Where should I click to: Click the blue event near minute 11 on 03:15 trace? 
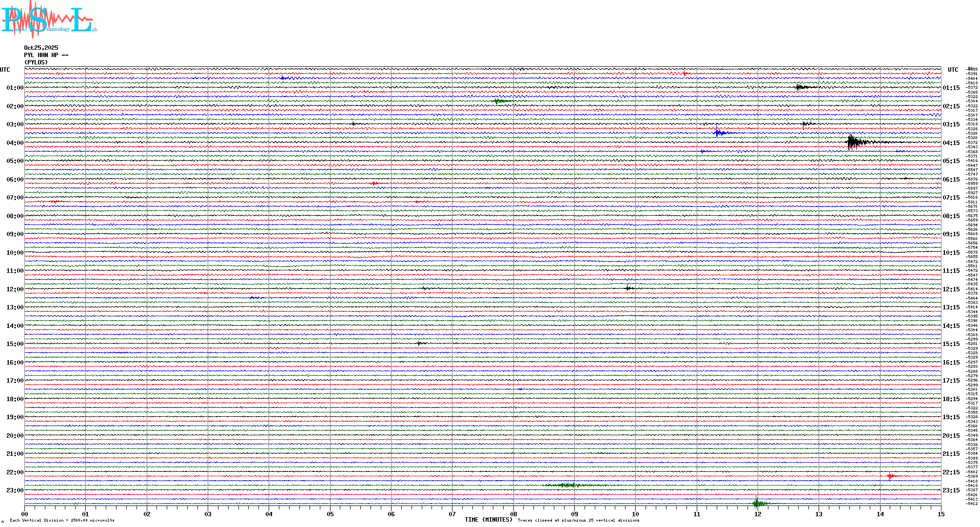(719, 133)
